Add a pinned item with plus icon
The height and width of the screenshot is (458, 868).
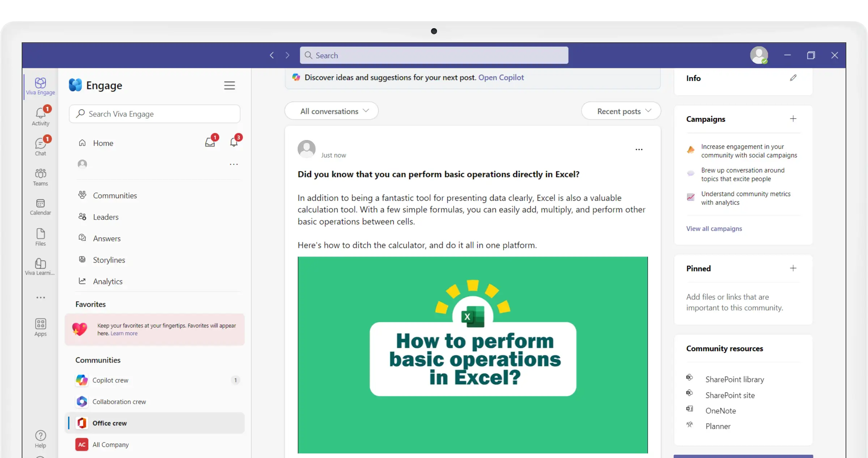click(793, 268)
